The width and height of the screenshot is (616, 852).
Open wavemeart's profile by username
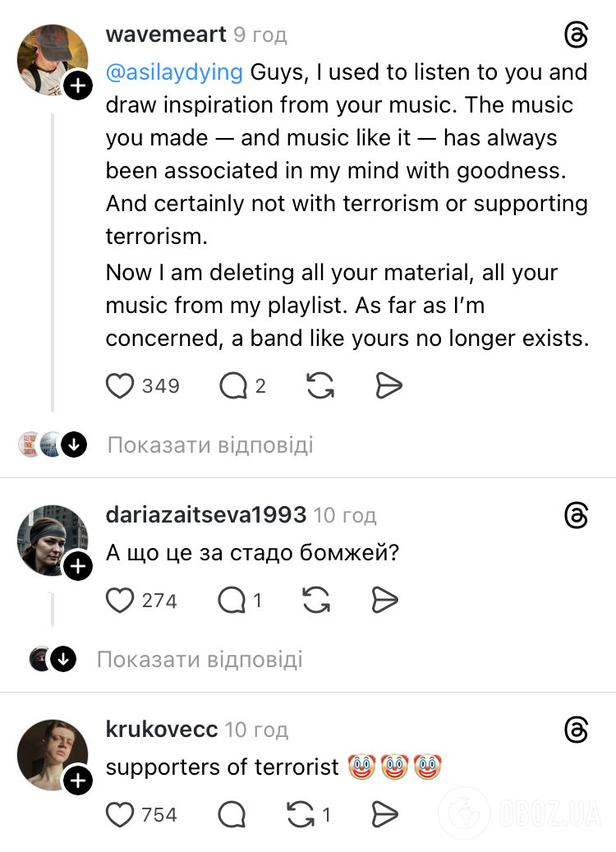[x=165, y=35]
